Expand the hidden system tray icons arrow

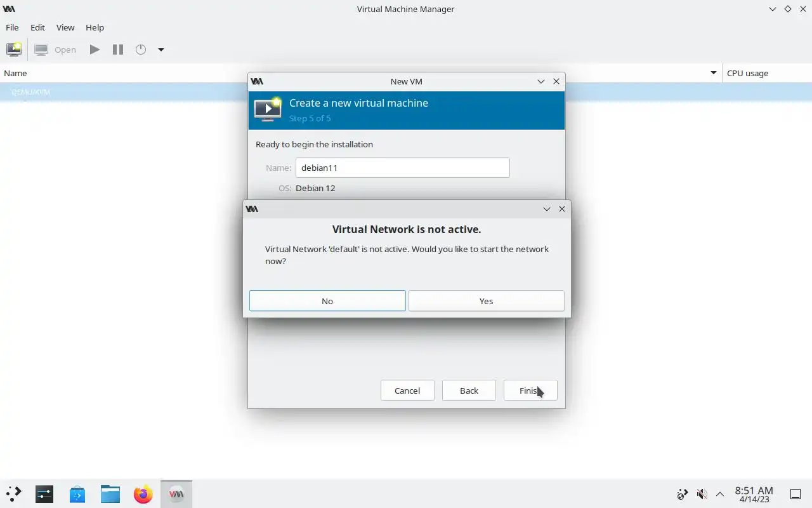pyautogui.click(x=720, y=493)
